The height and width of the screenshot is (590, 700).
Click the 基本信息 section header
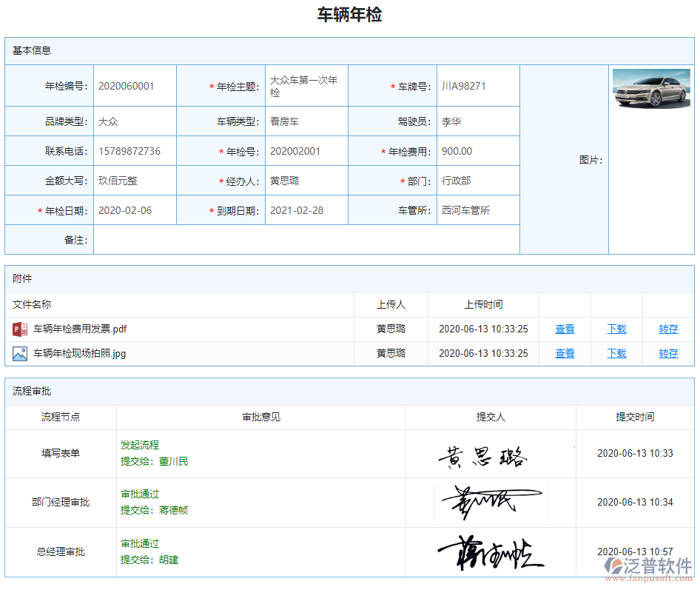click(32, 51)
